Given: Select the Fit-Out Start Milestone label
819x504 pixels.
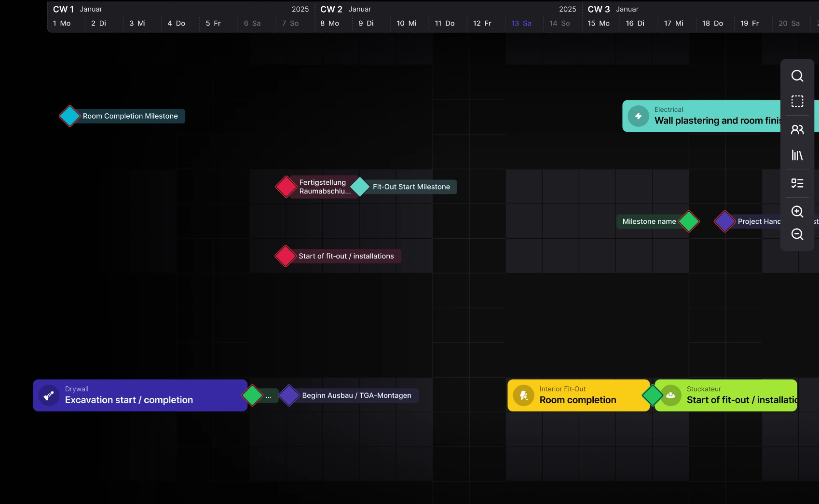Looking at the screenshot, I should point(411,187).
